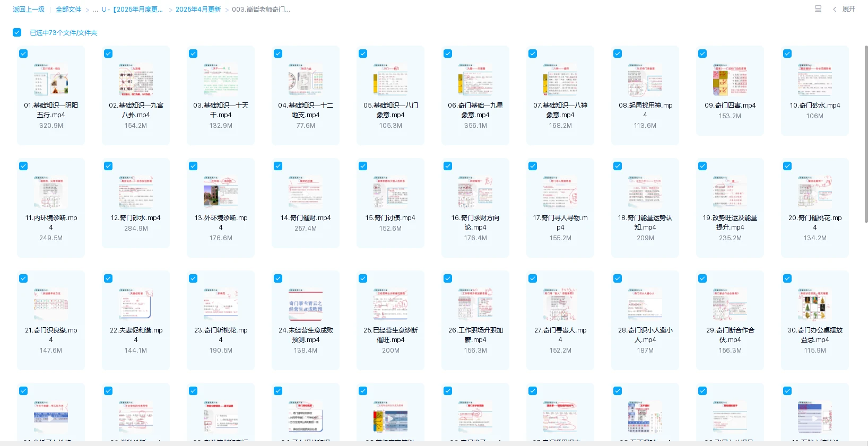Click the 284.9M file size text
868x446 pixels.
point(136,229)
